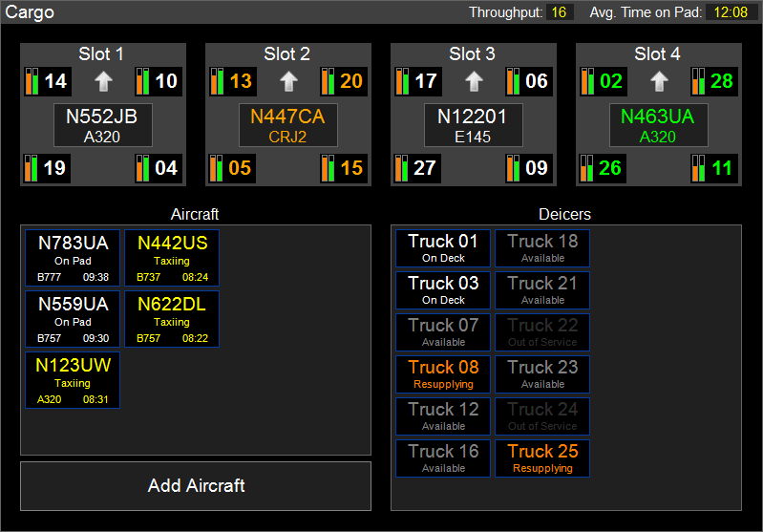Viewport: 763px width, 532px height.
Task: Select aircraft N552JB in Slot 1
Action: [101, 125]
